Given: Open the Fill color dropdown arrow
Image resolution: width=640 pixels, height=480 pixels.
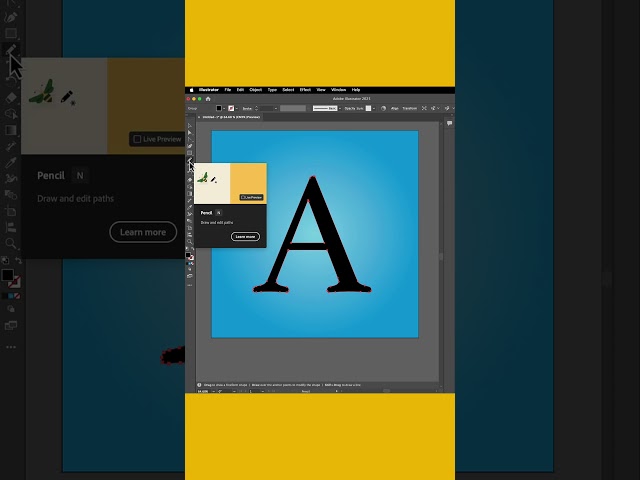Looking at the screenshot, I should click(224, 109).
